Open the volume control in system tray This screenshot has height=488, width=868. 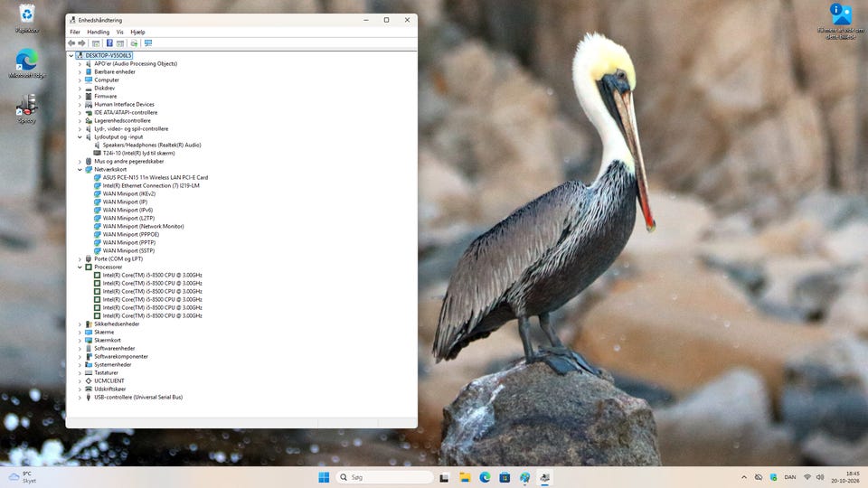(820, 477)
